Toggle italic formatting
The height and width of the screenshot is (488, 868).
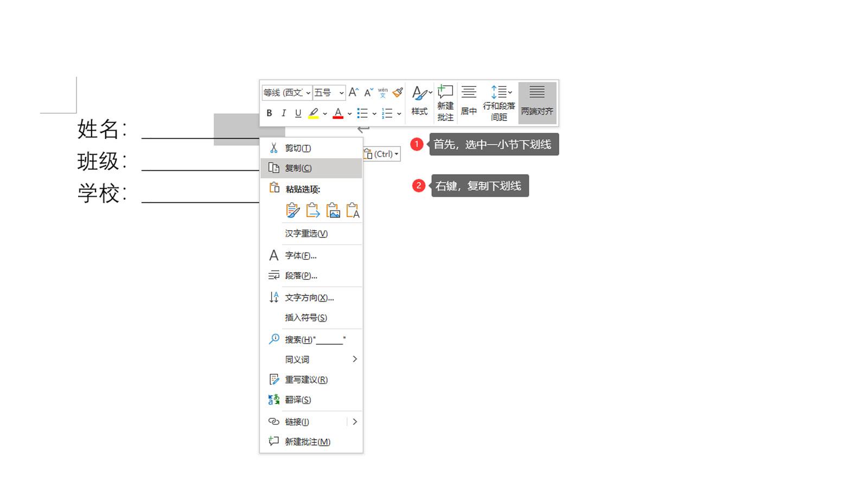(x=283, y=113)
